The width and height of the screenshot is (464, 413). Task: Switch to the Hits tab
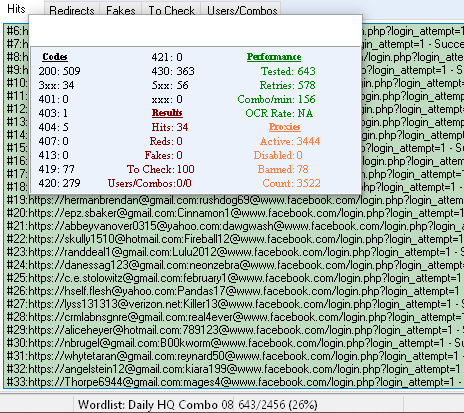[16, 9]
